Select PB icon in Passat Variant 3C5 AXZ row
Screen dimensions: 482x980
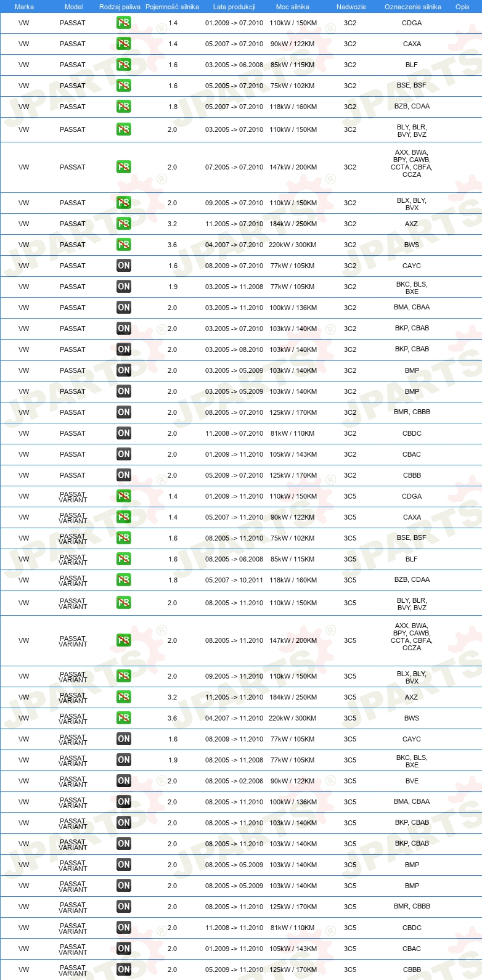[124, 697]
